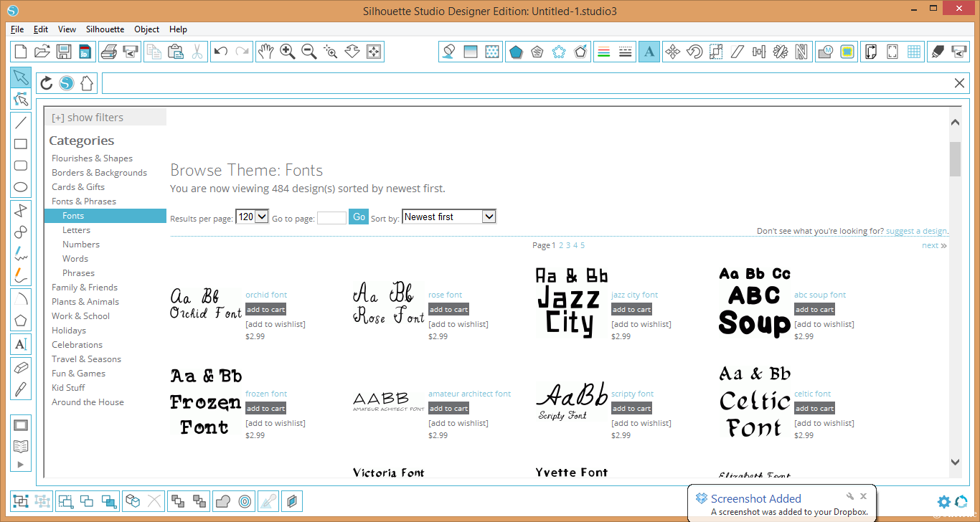The height and width of the screenshot is (522, 980).
Task: Open the Move panel with arrow cross icon
Action: tap(672, 52)
